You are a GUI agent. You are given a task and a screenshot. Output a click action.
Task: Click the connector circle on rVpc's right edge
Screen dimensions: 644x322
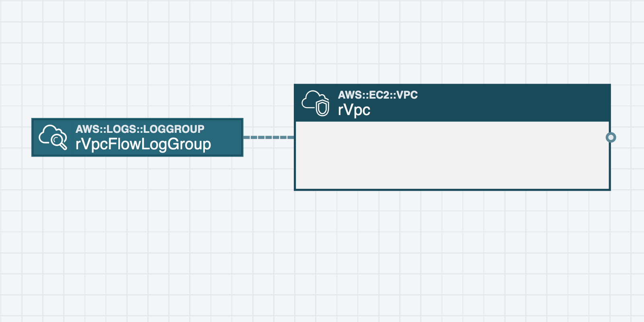611,137
